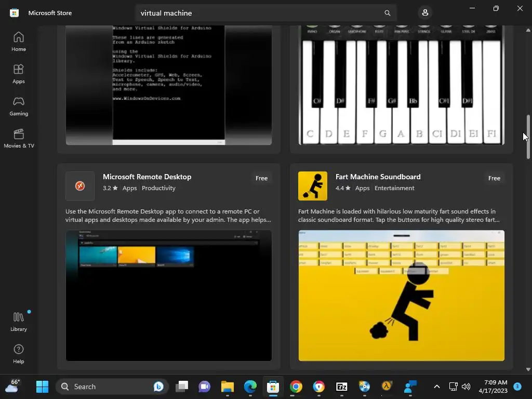This screenshot has width=532, height=399.
Task: Open Gaming section in sidebar
Action: pyautogui.click(x=19, y=106)
